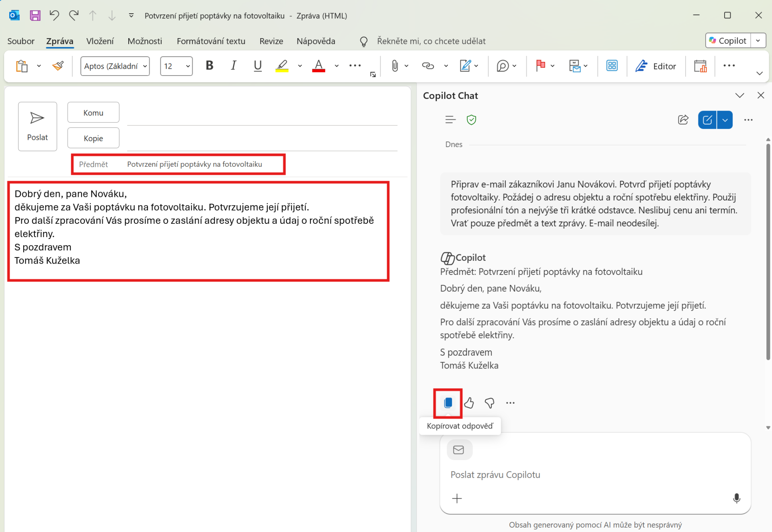
Task: Open the Soubor menu
Action: click(x=21, y=41)
